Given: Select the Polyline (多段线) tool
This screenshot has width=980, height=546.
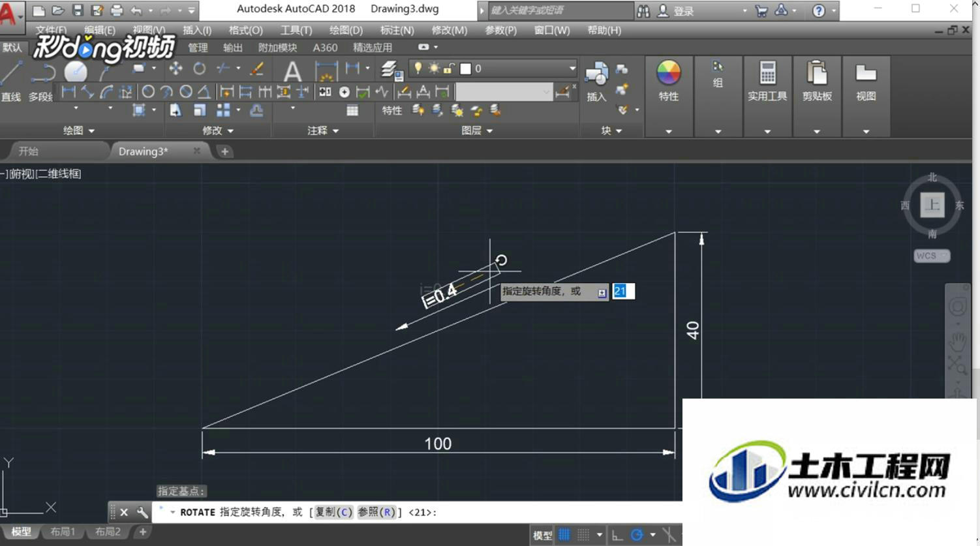Looking at the screenshot, I should [x=40, y=82].
